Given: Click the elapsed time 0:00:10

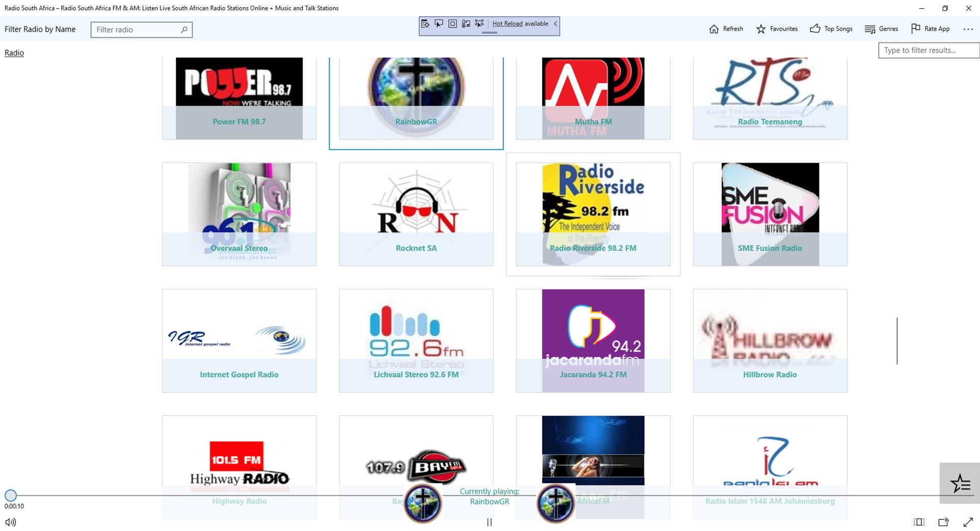Looking at the screenshot, I should (x=14, y=506).
